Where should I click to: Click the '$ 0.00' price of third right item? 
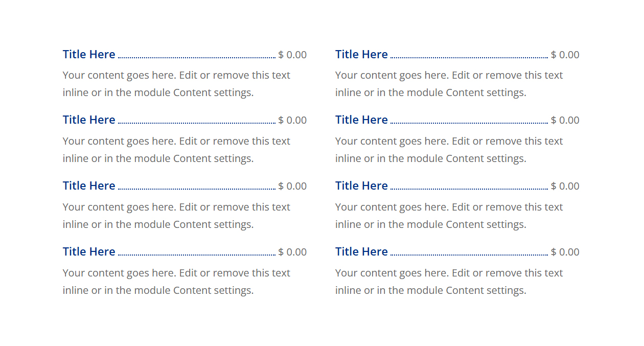tap(565, 186)
